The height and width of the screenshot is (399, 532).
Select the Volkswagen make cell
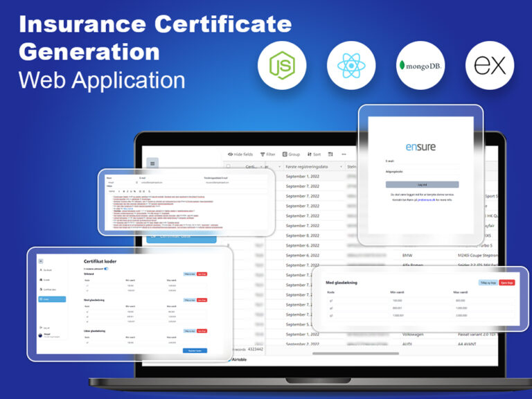(413, 334)
